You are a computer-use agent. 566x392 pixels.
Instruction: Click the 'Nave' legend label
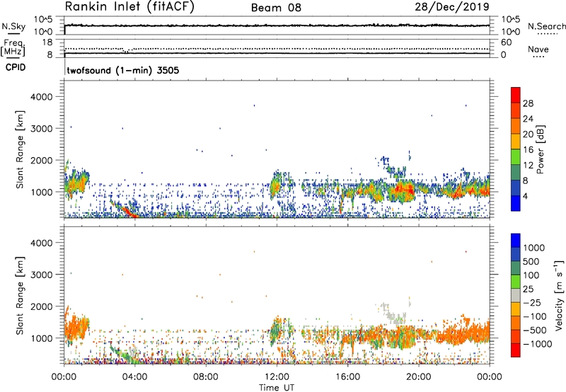538,50
